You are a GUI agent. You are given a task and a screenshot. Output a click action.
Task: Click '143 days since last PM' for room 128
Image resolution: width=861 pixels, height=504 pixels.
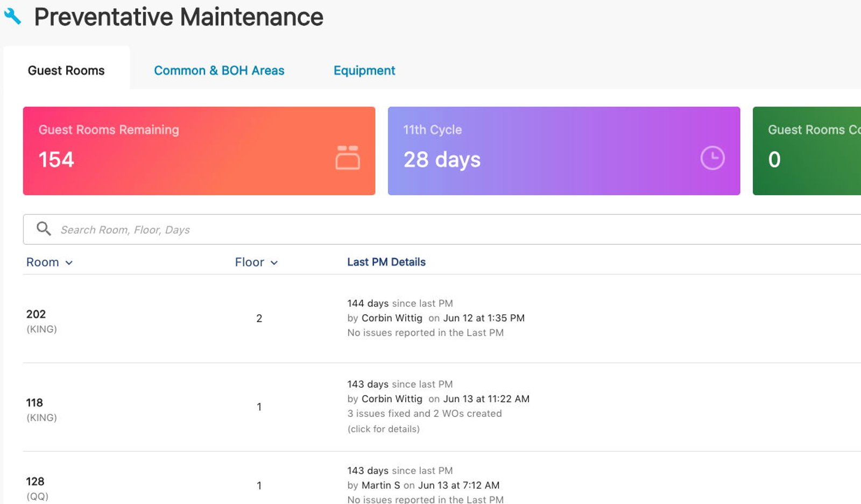(400, 471)
